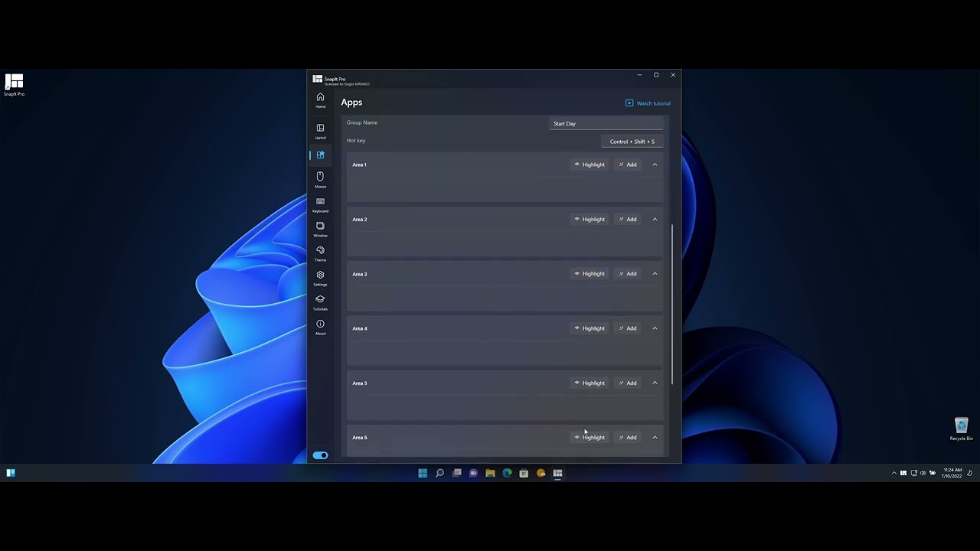Open the Recycle Bin on the desktop
Screen dimensions: 980x551
tap(962, 429)
